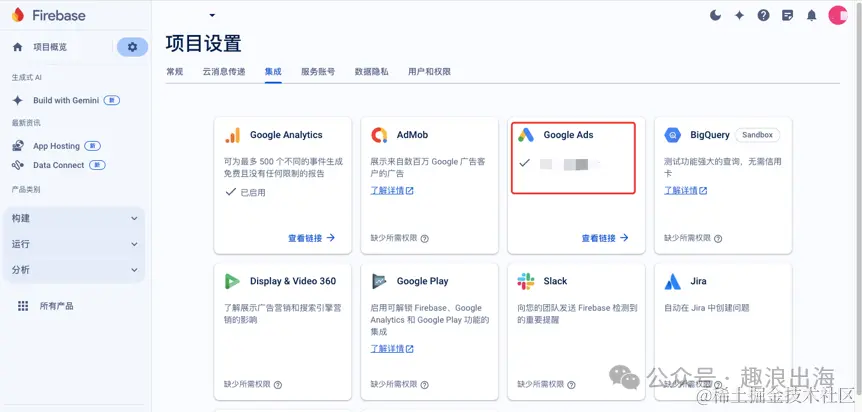Click the App Hosting icon

tap(18, 146)
